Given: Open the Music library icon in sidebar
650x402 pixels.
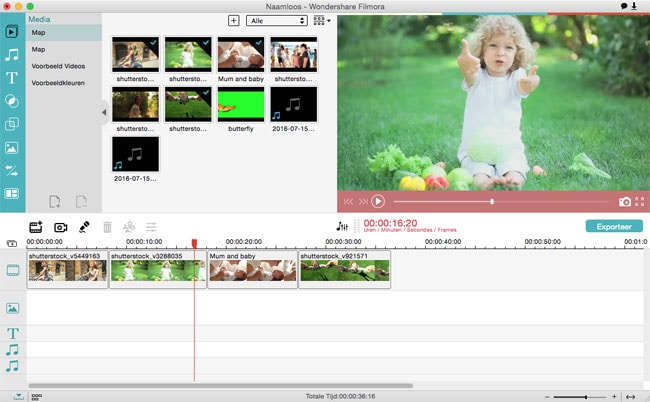Looking at the screenshot, I should [12, 55].
